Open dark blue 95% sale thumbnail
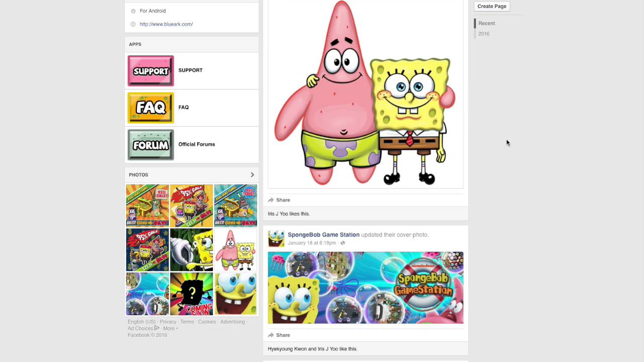Viewport: 644px width, 362px height. 147,250
